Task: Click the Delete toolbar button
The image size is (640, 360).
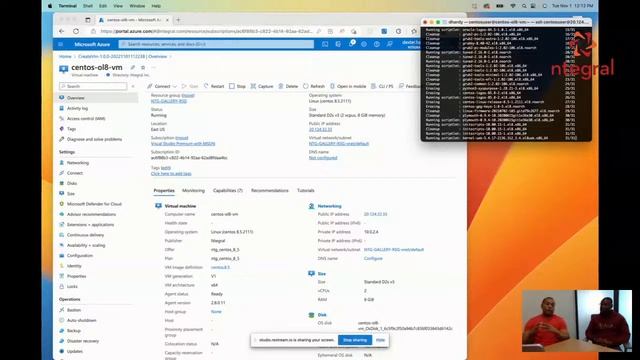Action: tap(288, 86)
